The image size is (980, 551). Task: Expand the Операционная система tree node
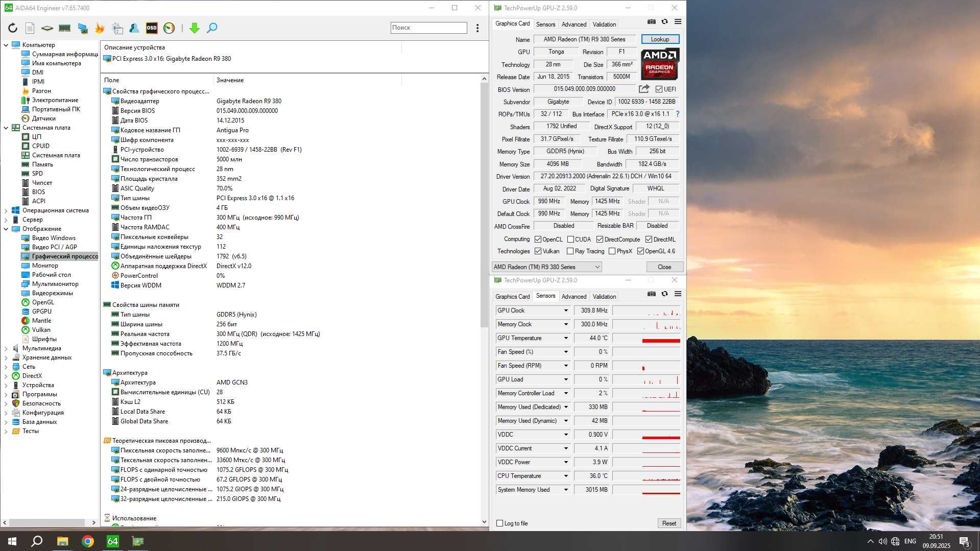[6, 210]
